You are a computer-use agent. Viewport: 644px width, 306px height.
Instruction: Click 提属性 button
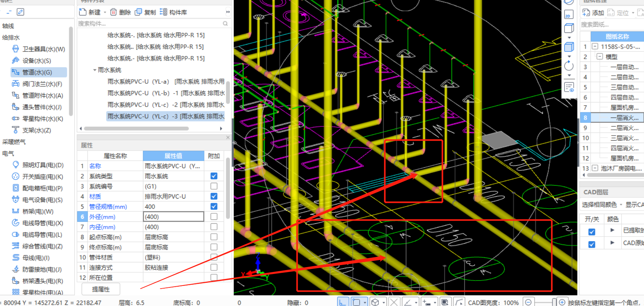(101, 289)
